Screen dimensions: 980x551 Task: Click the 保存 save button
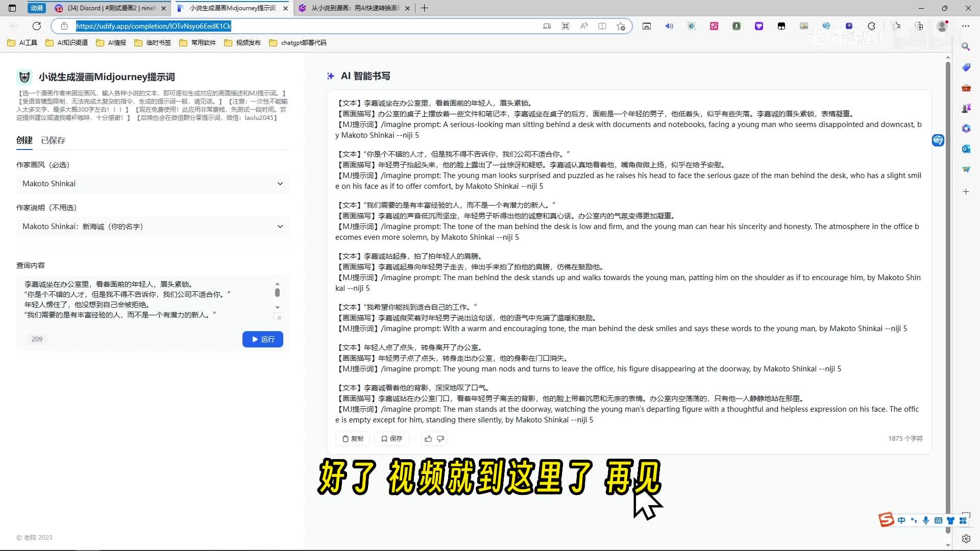[x=391, y=439]
